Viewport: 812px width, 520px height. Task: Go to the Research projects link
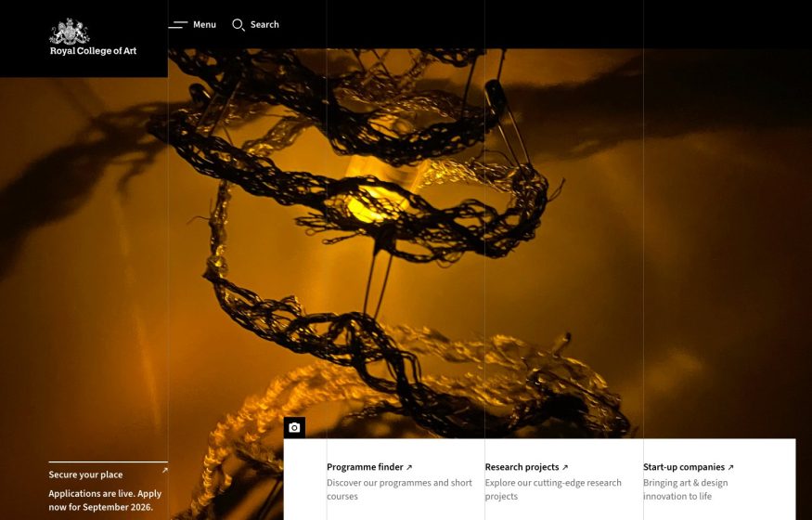pos(522,468)
